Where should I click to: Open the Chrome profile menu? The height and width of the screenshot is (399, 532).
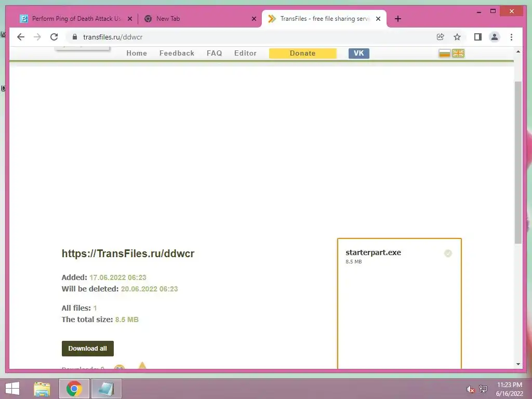coord(495,37)
